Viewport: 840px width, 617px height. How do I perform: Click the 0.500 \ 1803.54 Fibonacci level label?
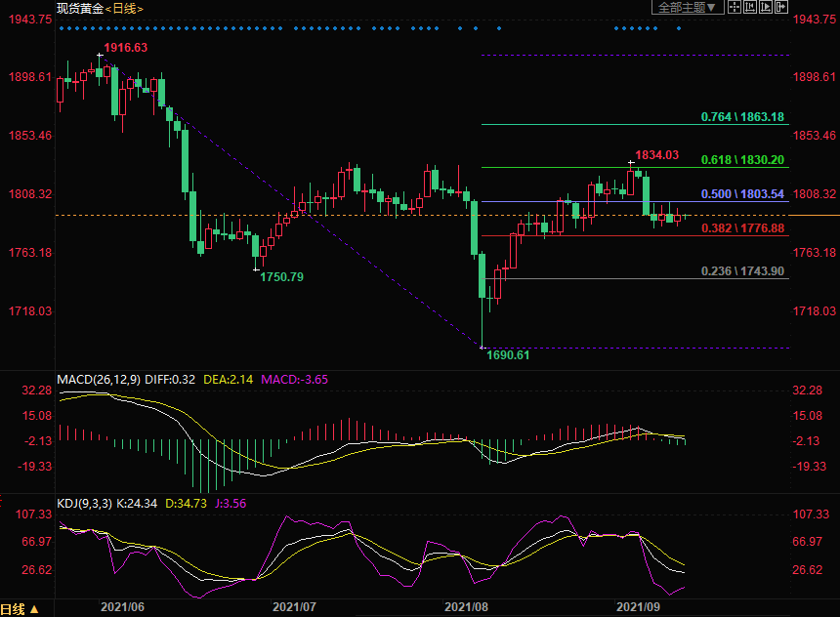[x=742, y=194]
